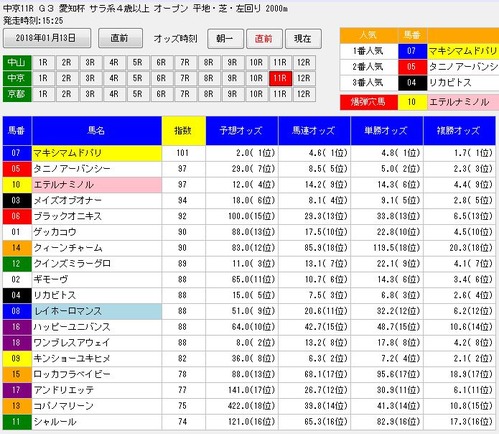
Task: Click red horse number 06 cell
Action: pos(17,216)
